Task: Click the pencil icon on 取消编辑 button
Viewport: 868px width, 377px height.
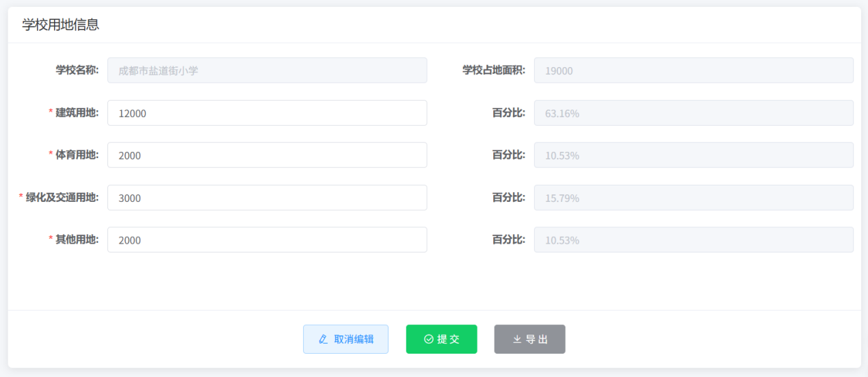Action: click(x=324, y=339)
